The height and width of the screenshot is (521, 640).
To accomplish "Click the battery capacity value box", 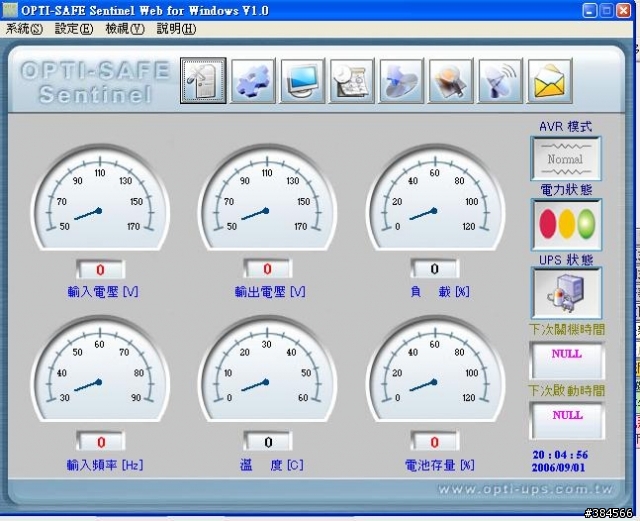I will [x=435, y=442].
